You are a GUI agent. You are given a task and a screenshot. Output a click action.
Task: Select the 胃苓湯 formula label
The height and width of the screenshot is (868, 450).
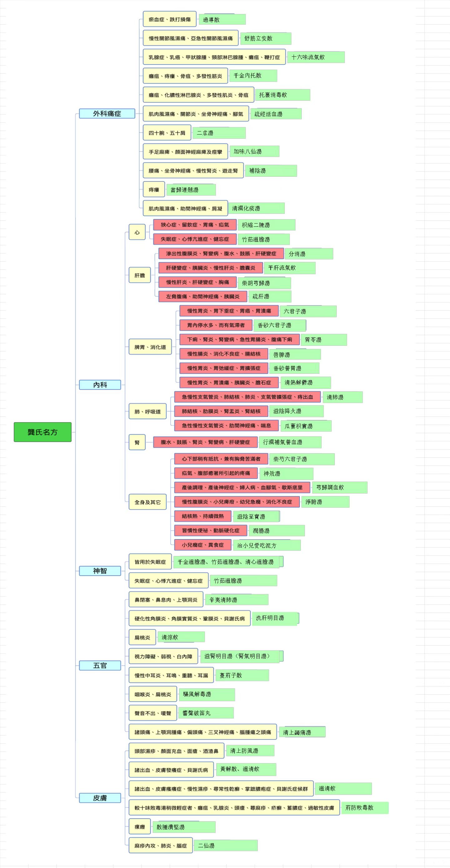(324, 340)
